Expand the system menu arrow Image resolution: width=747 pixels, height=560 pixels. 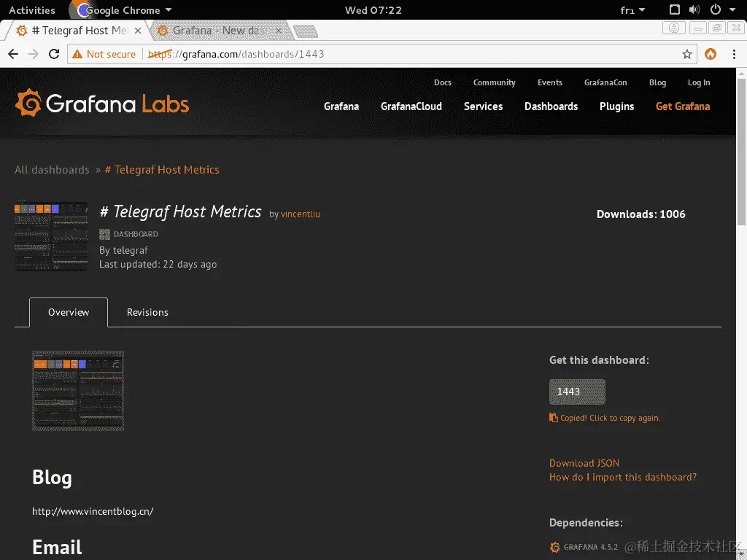(x=732, y=9)
